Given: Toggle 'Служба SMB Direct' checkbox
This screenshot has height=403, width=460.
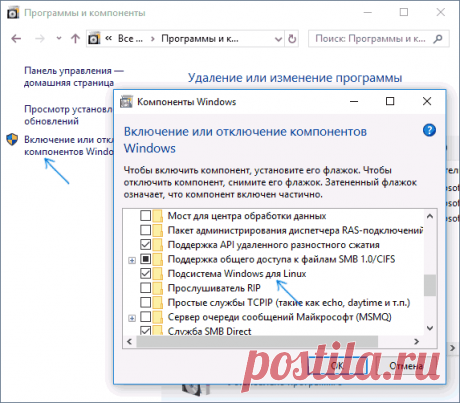Looking at the screenshot, I should tap(145, 330).
